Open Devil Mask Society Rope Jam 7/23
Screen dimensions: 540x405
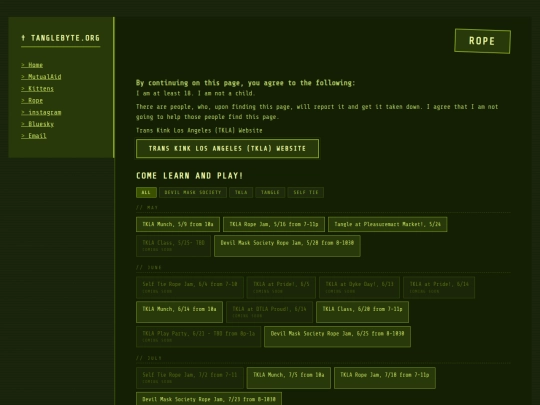(x=209, y=399)
